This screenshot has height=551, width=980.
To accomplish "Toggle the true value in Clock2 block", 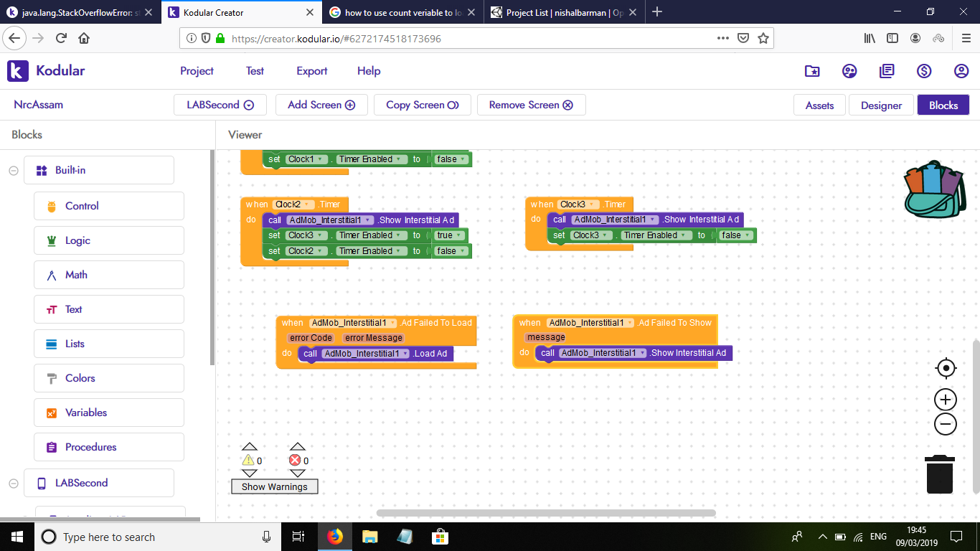I will 448,235.
